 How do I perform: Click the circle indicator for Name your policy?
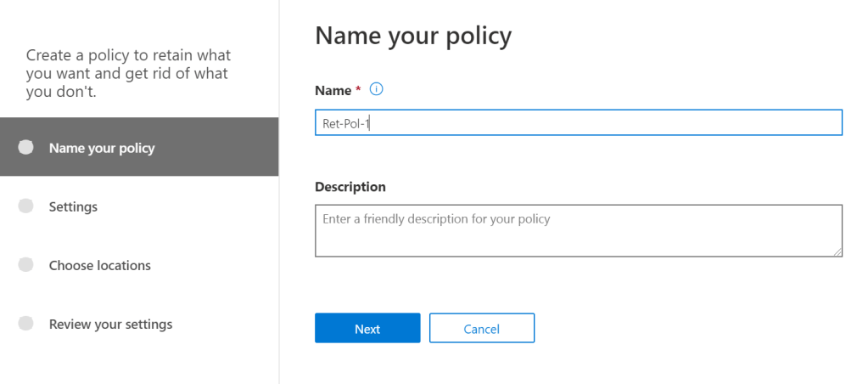(x=26, y=147)
